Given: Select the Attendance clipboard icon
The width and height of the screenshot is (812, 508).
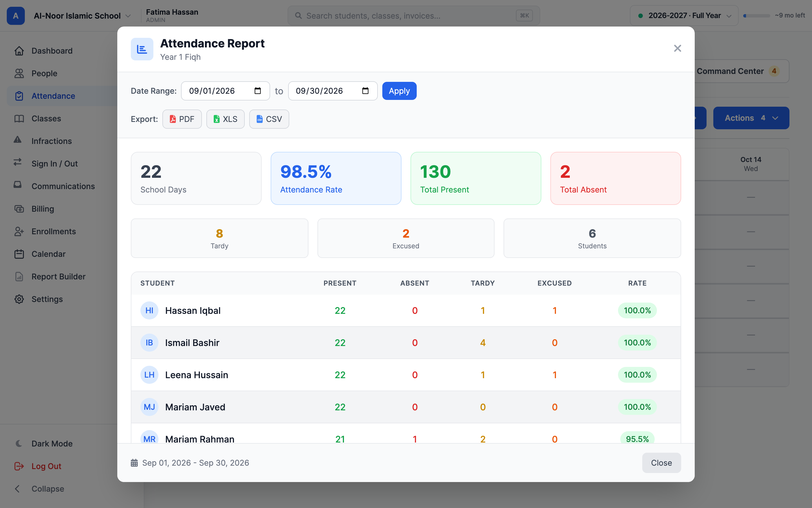Looking at the screenshot, I should pos(19,96).
